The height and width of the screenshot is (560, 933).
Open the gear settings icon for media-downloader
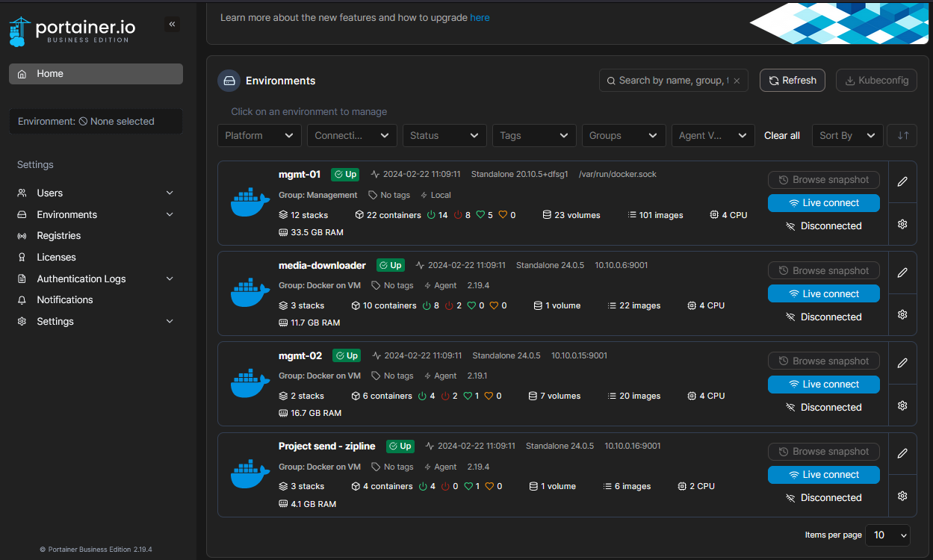tap(902, 314)
